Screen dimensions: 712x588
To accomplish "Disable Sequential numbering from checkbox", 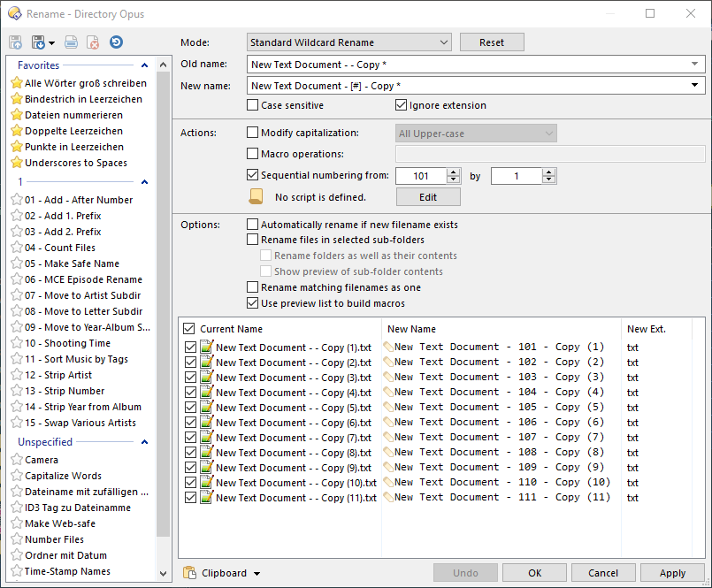I will click(252, 175).
